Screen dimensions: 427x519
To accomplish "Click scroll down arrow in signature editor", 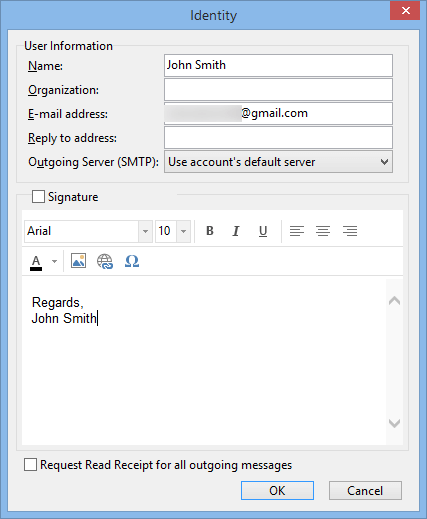I will coord(395,423).
